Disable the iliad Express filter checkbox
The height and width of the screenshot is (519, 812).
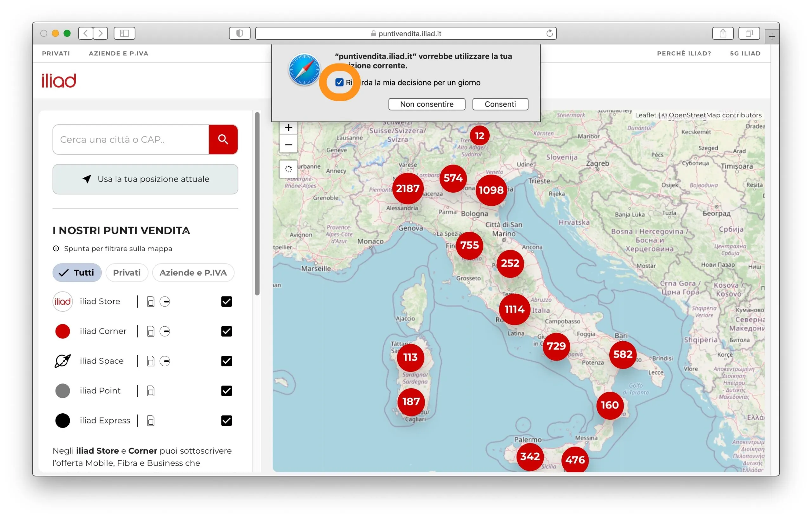(x=226, y=421)
